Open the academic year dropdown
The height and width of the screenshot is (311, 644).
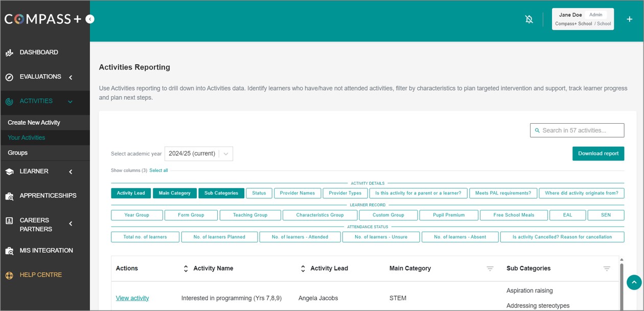click(198, 153)
